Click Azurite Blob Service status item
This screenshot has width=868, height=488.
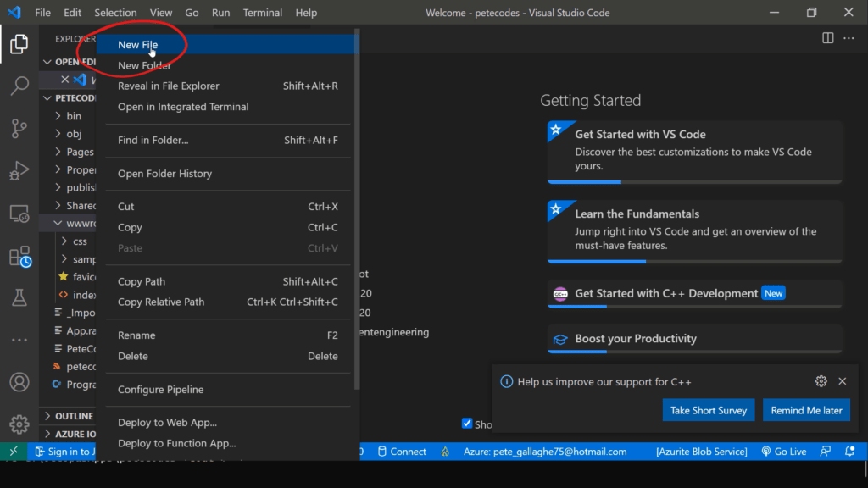coord(701,452)
